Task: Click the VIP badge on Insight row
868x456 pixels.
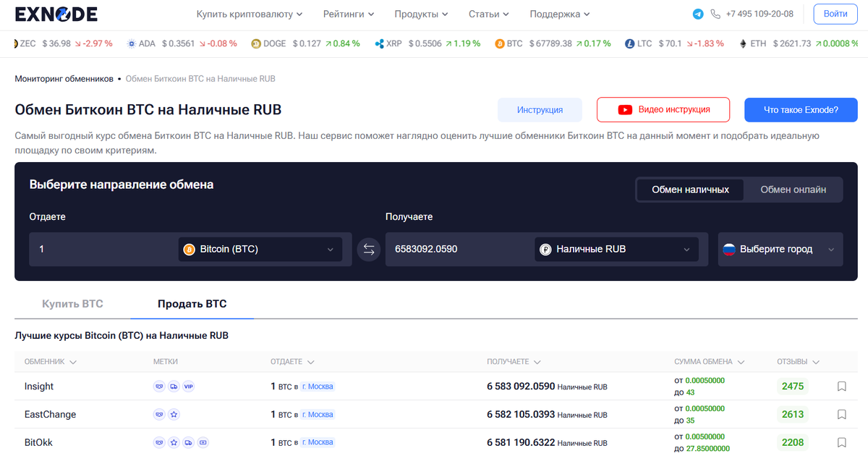Action: point(189,387)
